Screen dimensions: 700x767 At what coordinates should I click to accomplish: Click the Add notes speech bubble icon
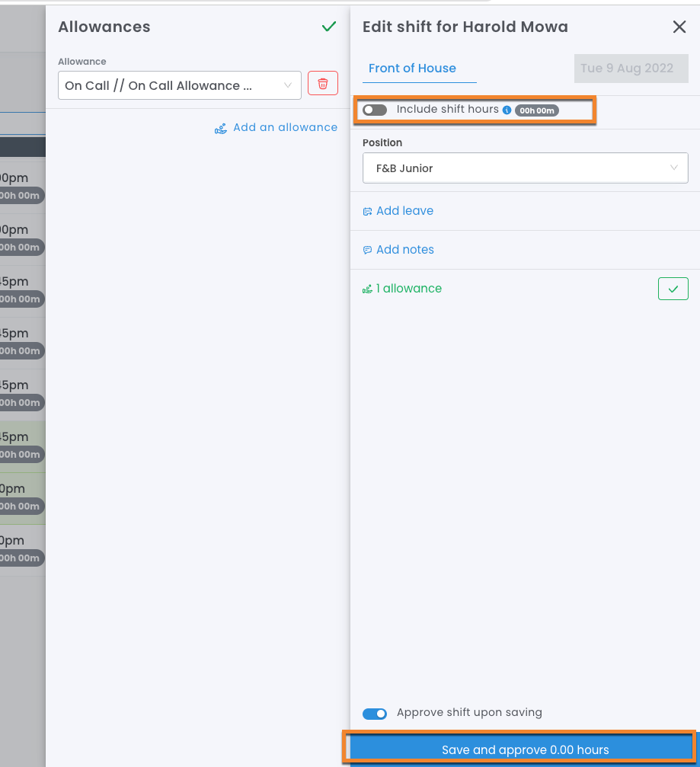point(367,250)
